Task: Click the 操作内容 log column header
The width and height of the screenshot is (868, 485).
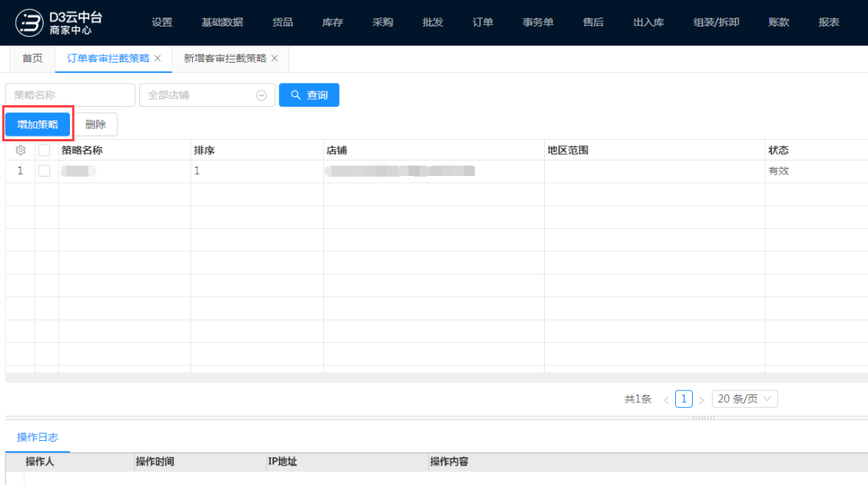Action: click(449, 461)
